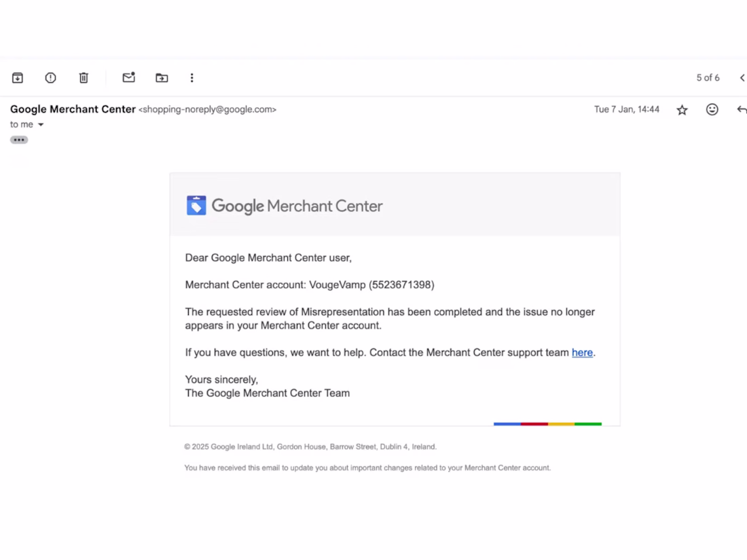The width and height of the screenshot is (747, 560).
Task: Star this Google Merchant Center email
Action: tap(682, 110)
